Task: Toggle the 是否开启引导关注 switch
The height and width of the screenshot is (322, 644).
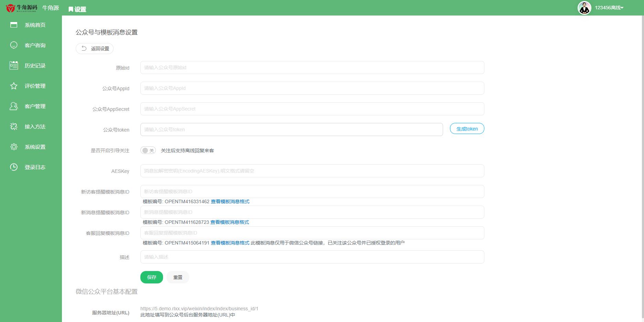Action: point(148,150)
